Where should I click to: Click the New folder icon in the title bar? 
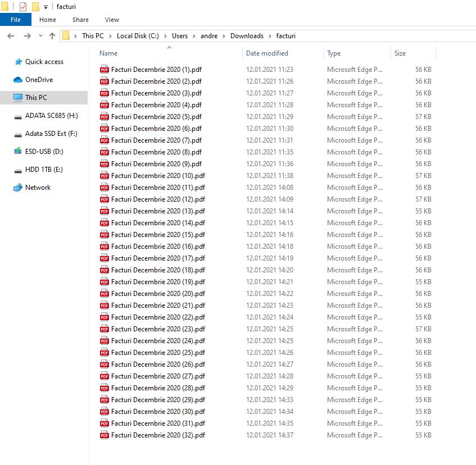[35, 7]
